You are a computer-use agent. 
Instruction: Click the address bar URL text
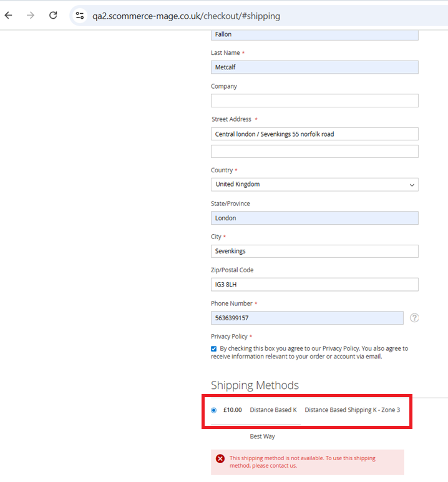coord(186,16)
